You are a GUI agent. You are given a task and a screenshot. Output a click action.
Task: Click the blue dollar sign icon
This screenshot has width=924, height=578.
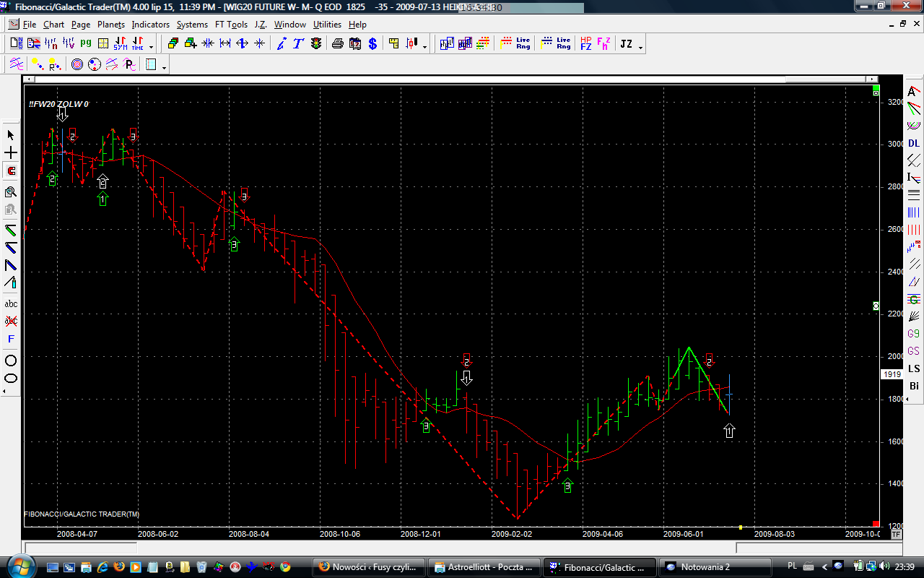click(x=372, y=44)
